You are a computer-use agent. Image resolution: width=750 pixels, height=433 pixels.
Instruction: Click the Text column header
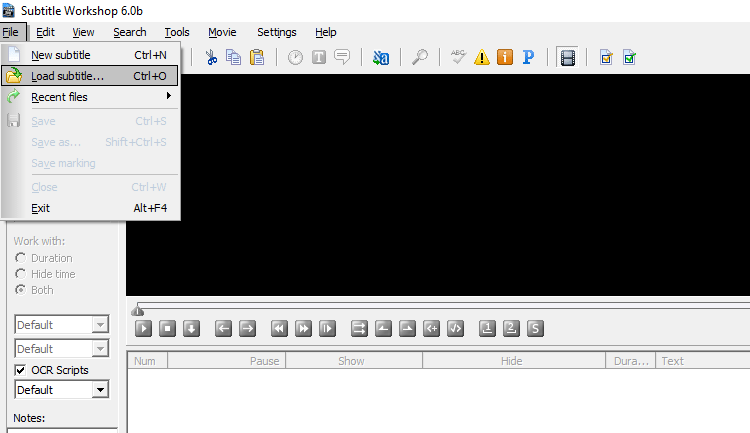[703, 361]
